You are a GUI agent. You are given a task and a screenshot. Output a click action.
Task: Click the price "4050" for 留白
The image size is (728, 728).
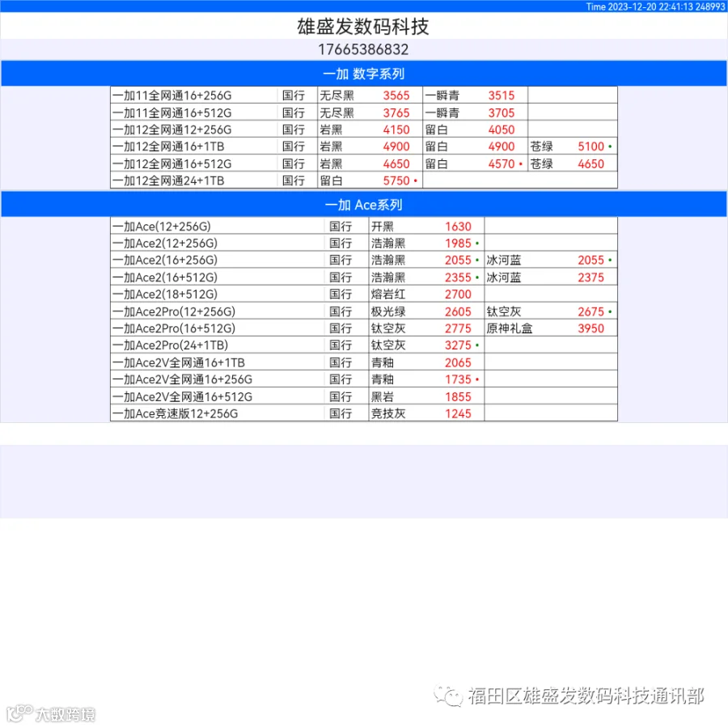502,129
